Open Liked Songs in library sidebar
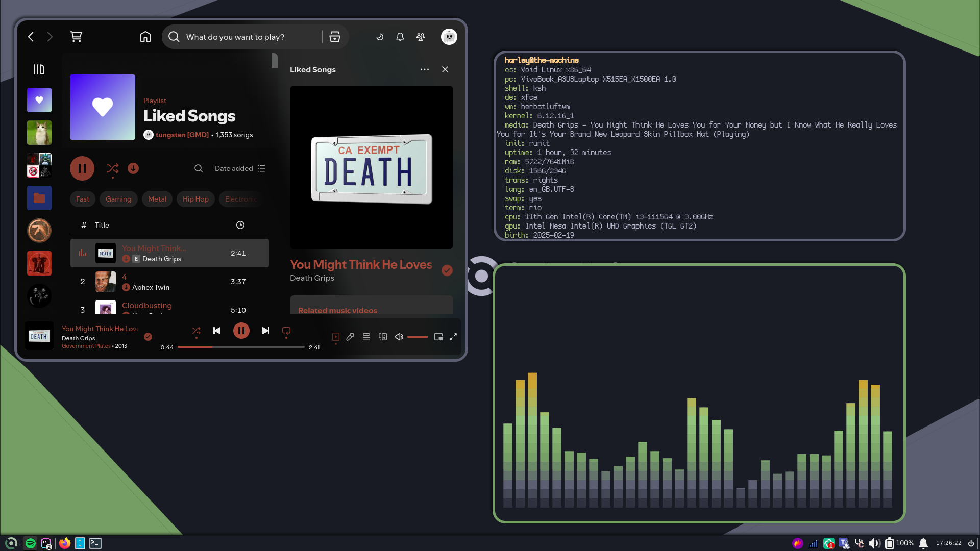The image size is (980, 551). pyautogui.click(x=39, y=100)
